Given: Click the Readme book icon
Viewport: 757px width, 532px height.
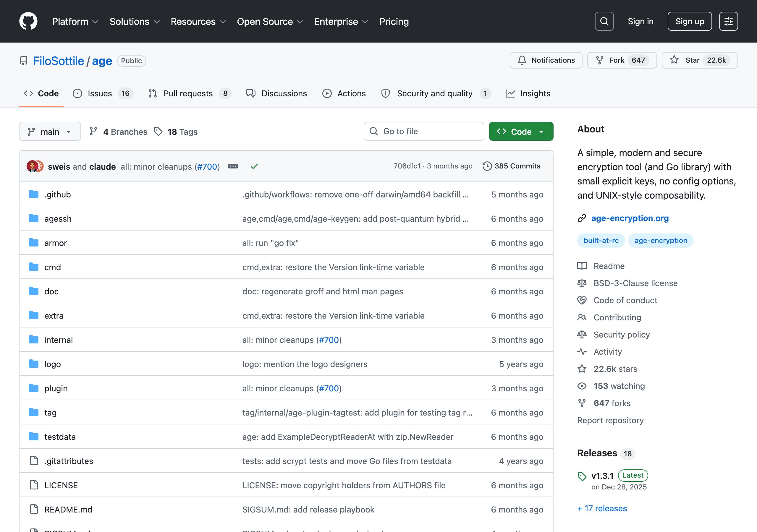Looking at the screenshot, I should 582,266.
